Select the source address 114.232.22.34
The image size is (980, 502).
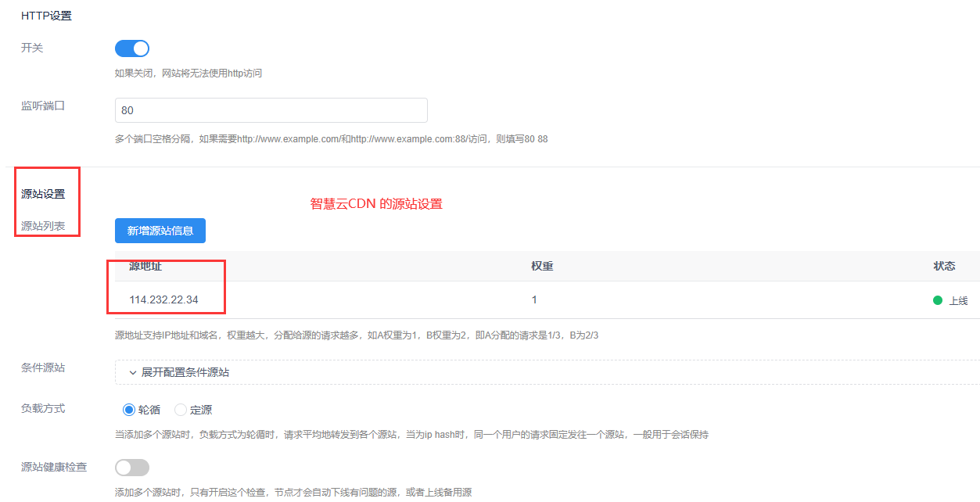tap(163, 300)
